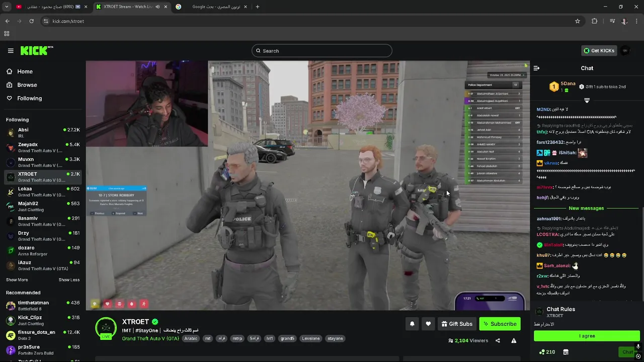Open Drzy channel in sidebar

pos(43,236)
